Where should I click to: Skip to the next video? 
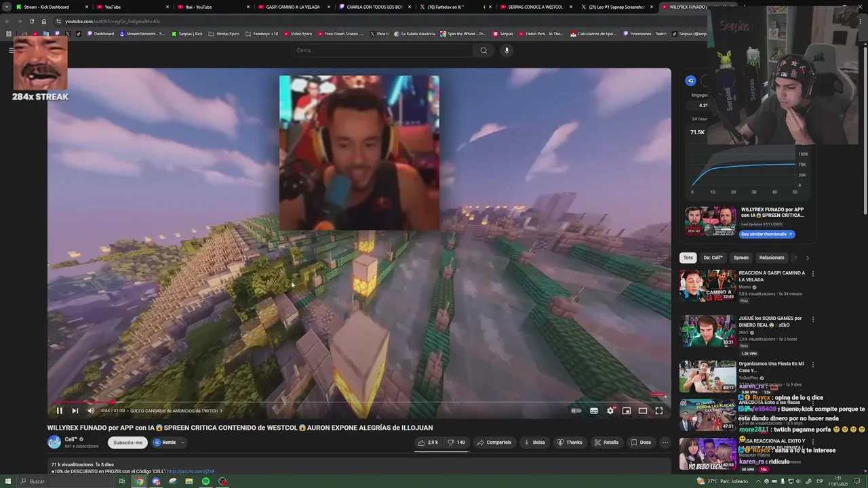click(75, 411)
